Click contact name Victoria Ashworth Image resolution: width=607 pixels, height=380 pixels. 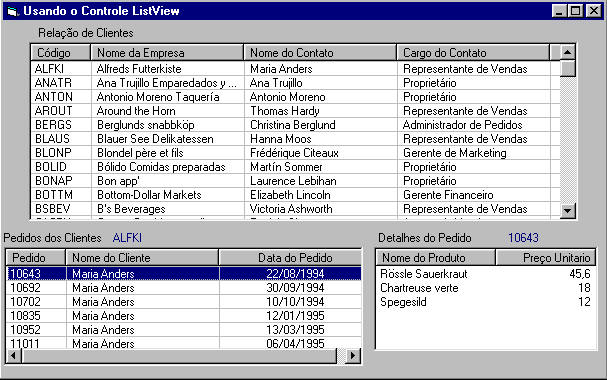tap(291, 209)
